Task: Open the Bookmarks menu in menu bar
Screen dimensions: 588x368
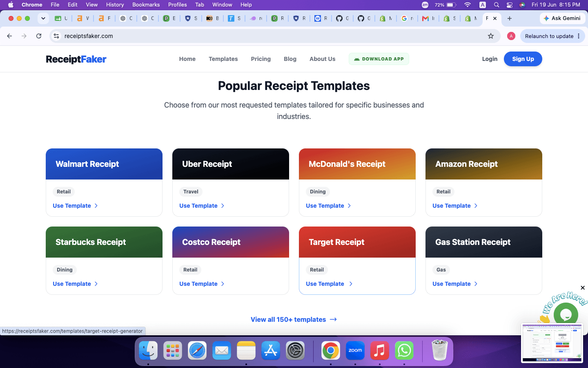Action: coord(146,5)
